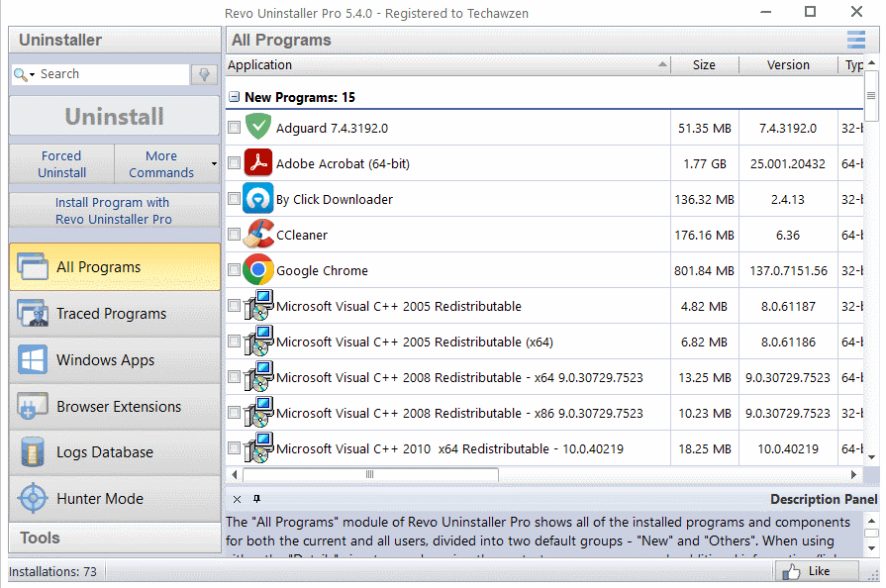
Task: Collapse the Uninstaller section header
Action: click(x=115, y=40)
